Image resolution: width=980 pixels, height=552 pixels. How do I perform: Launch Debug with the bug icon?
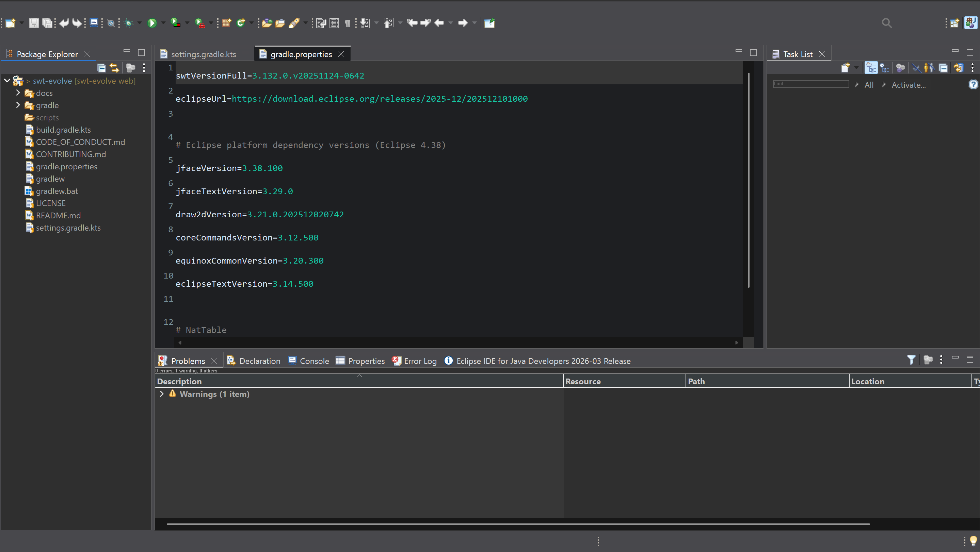click(x=129, y=23)
